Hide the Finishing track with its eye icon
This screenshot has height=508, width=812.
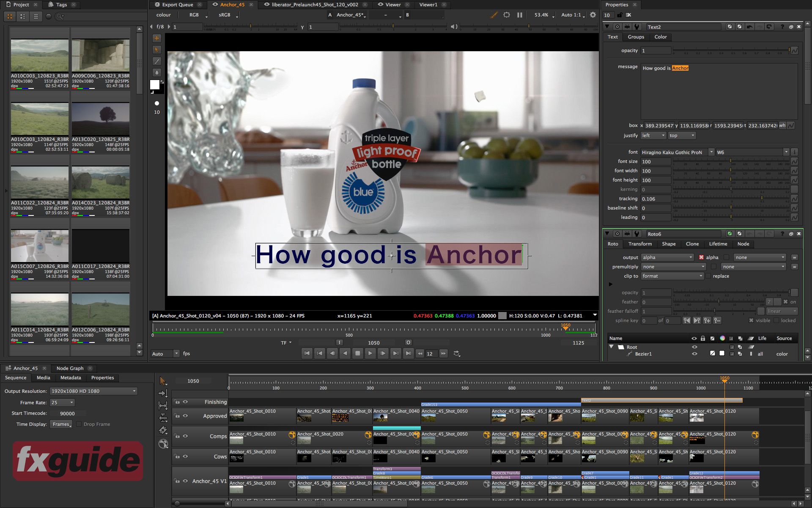pyautogui.click(x=185, y=402)
